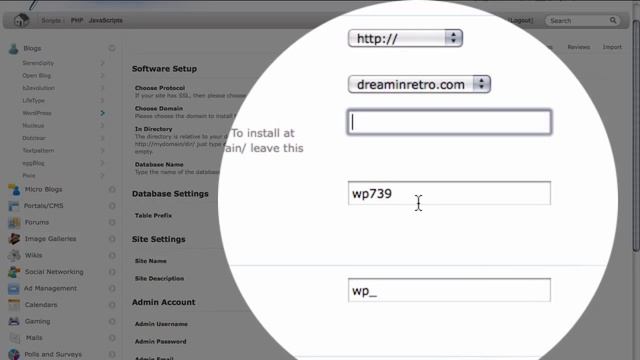Expand the Ad Management category toggle
Viewport: 640px width, 360px height.
coord(112,289)
